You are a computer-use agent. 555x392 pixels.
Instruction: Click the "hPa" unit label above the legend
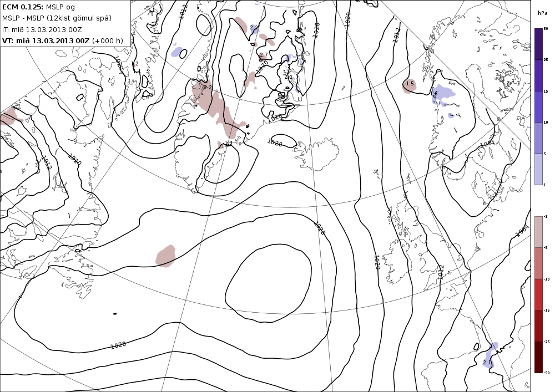542,13
